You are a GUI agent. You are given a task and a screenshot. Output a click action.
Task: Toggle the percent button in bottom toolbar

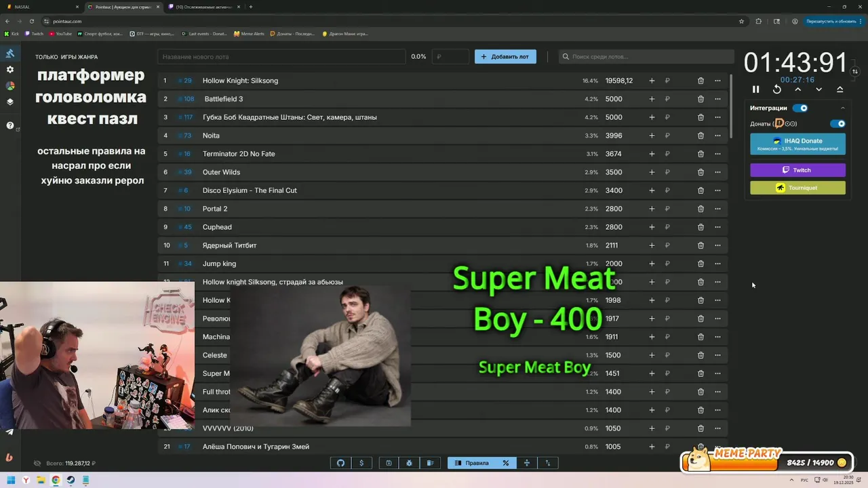point(506,463)
